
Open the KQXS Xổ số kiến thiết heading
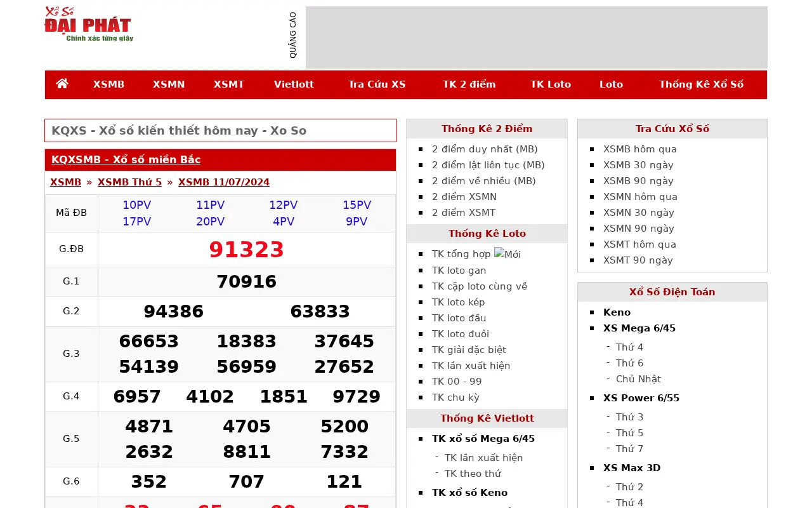(179, 131)
